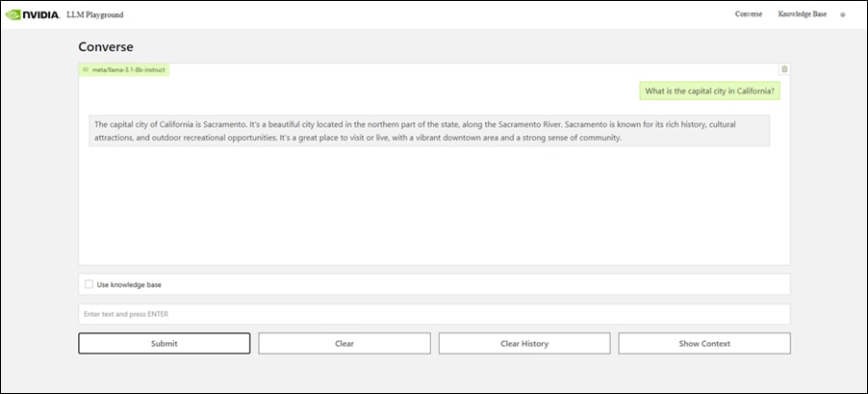Viewport: 868px width, 394px height.
Task: Click the Clear button
Action: tap(345, 344)
